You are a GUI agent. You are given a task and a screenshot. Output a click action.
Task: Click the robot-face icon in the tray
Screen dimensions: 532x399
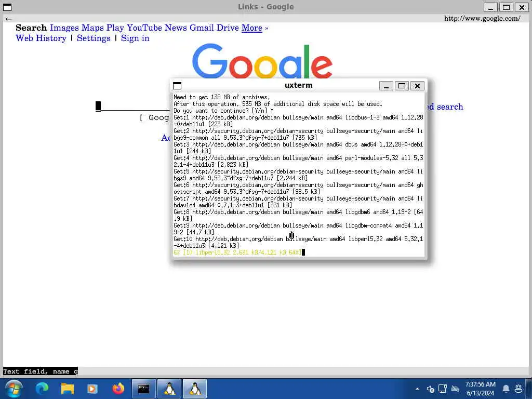[518, 389]
